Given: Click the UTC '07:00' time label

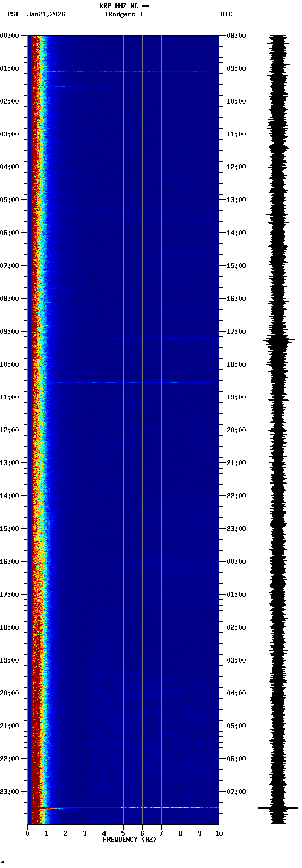Looking at the screenshot, I should (x=236, y=792).
